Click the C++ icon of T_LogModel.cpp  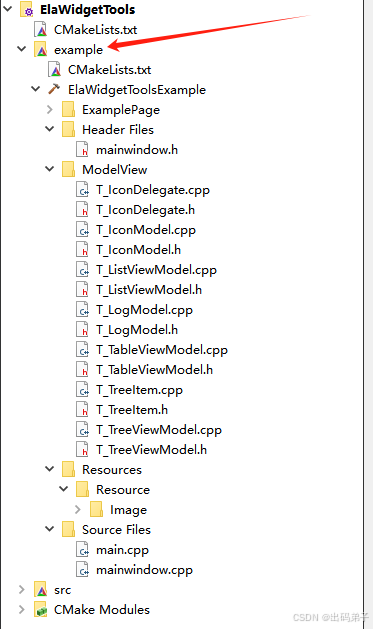tap(82, 310)
